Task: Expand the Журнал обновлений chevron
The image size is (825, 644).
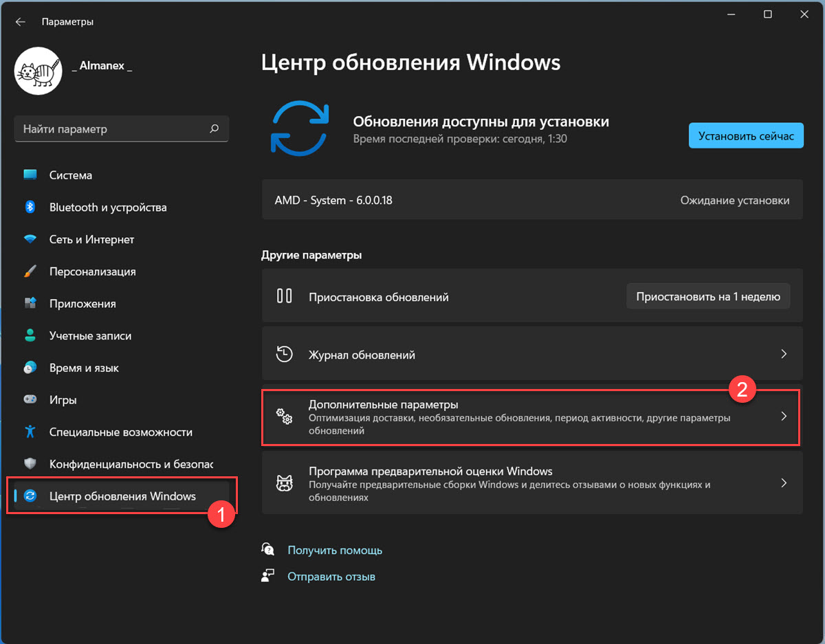Action: pos(784,355)
